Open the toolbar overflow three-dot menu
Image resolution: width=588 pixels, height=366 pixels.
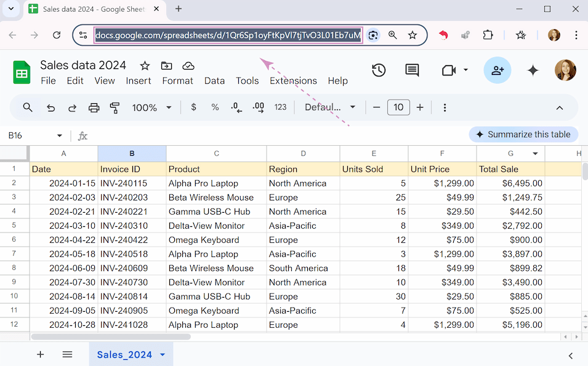(x=445, y=108)
